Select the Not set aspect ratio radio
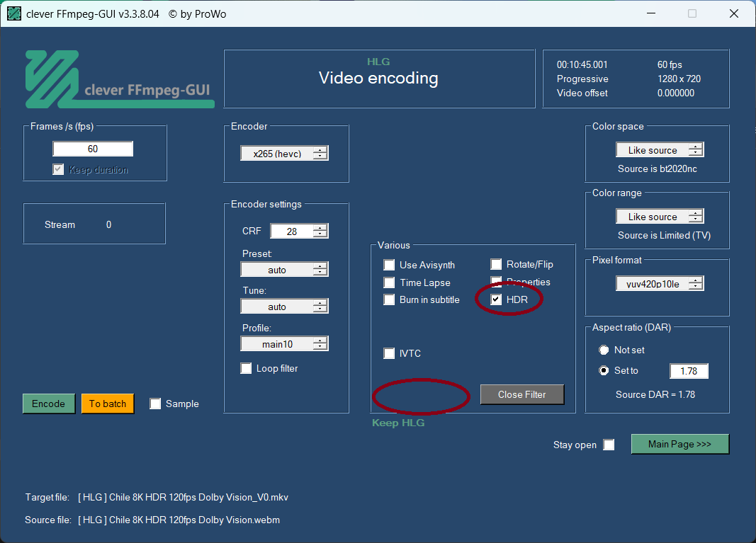756x543 pixels. pos(604,350)
